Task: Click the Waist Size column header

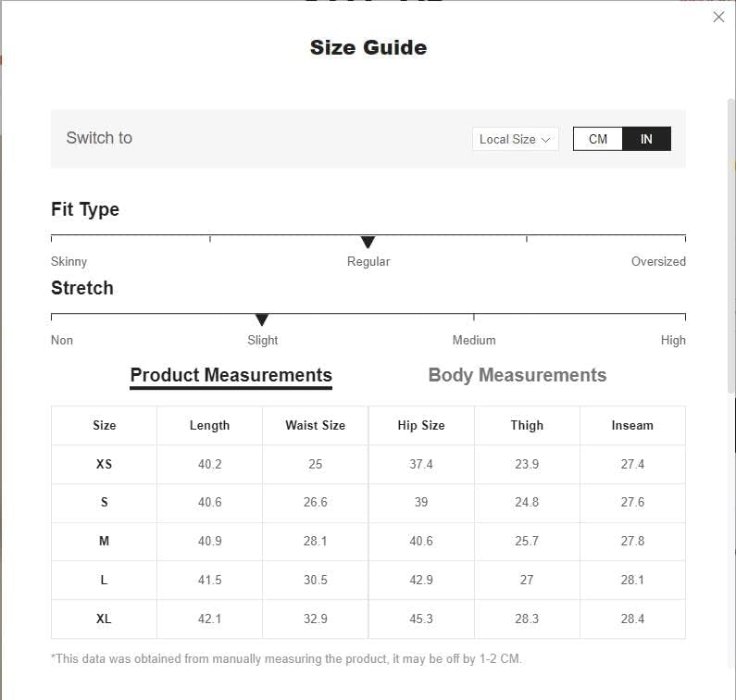Action: 315,425
